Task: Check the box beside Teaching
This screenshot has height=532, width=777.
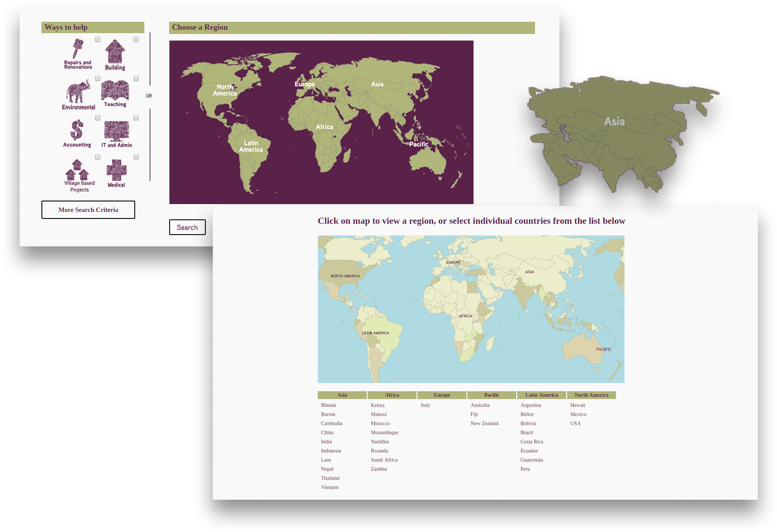Action: [x=136, y=78]
